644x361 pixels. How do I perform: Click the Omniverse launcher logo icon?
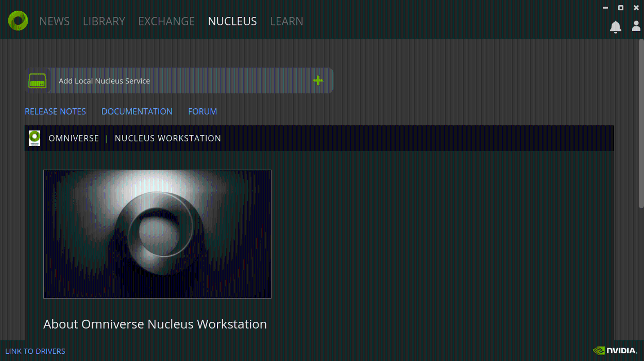[x=18, y=21]
